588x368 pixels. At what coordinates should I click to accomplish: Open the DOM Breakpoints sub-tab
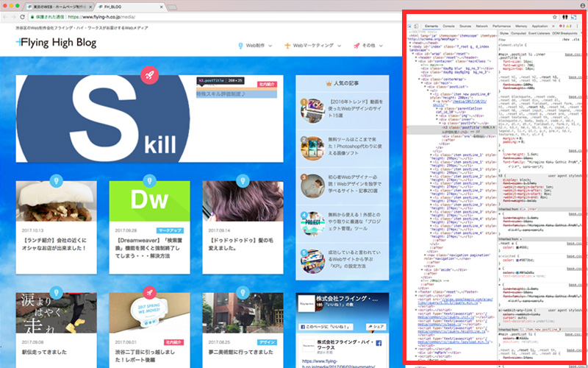click(564, 33)
